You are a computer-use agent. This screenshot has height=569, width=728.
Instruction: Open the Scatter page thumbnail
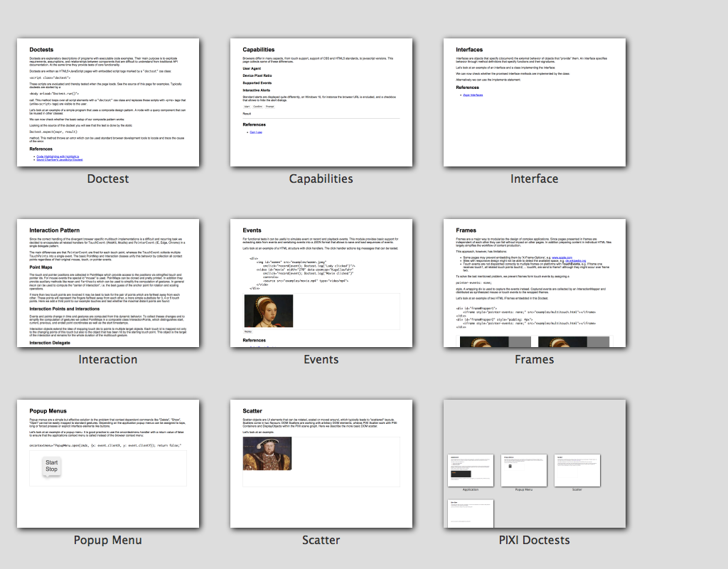tap(321, 464)
